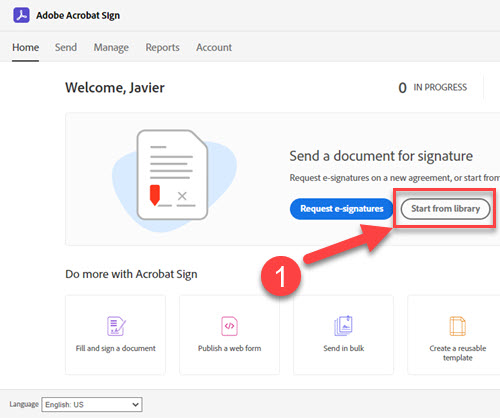Screen dimensions: 500x419
Task: Select the Publish a web form label
Action: (x=230, y=348)
